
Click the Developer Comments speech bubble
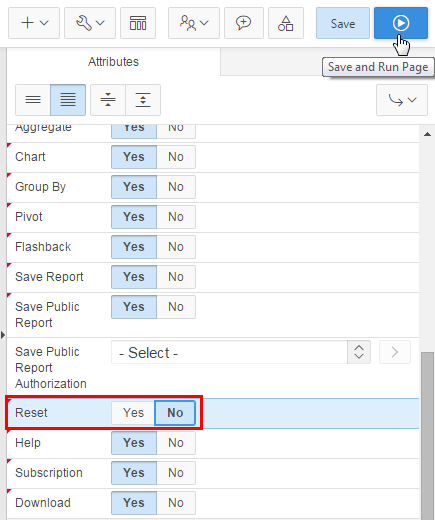point(244,23)
